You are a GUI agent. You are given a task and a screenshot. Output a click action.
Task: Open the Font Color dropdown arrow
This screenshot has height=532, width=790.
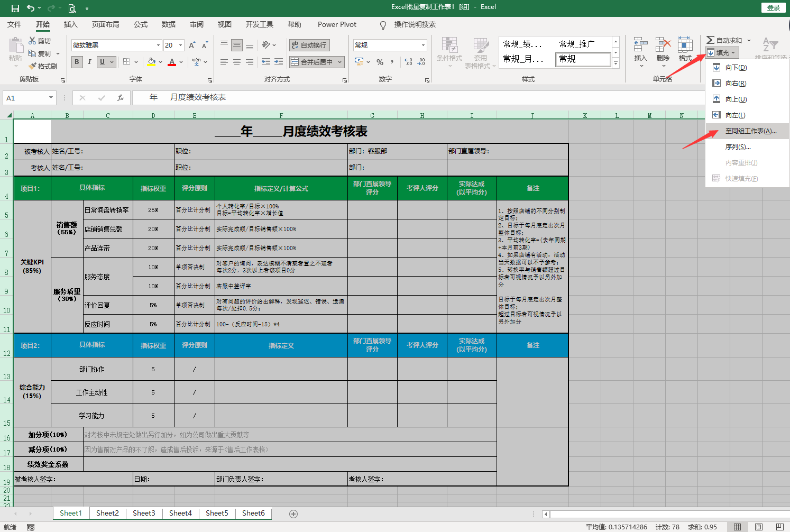tap(181, 62)
